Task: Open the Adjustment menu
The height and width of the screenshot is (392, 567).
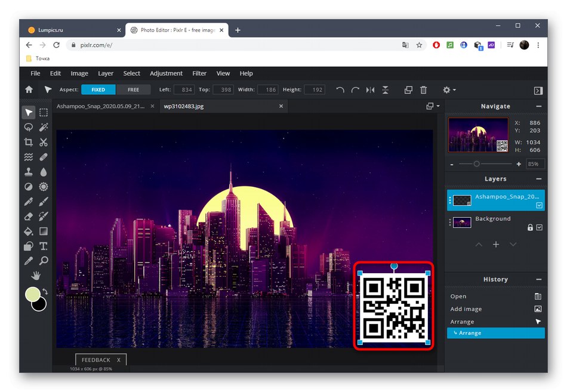Action: click(166, 73)
